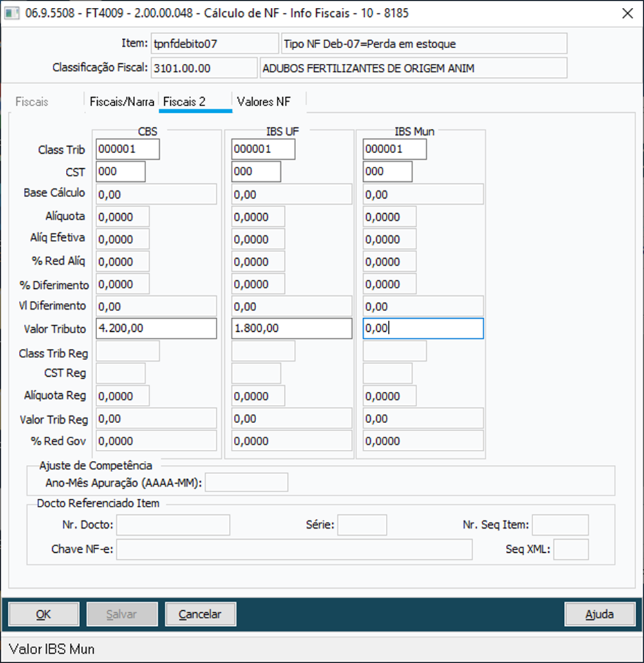Click the IBS Mun Alíq Efetiva field
644x663 pixels.
click(x=389, y=239)
